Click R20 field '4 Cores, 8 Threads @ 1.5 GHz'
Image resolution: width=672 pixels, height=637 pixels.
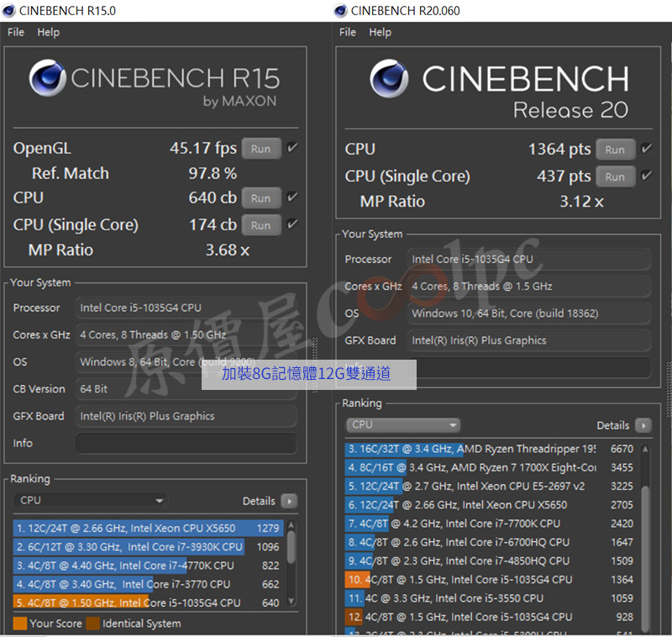click(x=529, y=286)
